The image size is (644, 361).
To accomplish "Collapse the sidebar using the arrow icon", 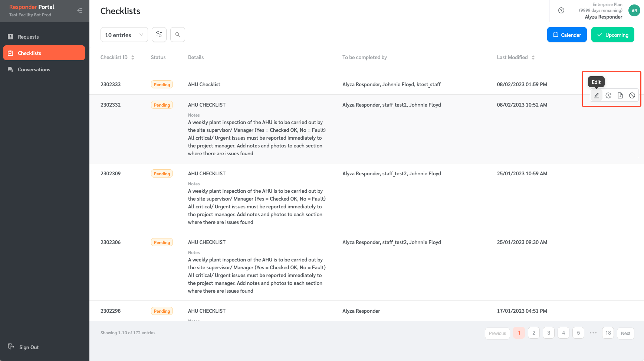I will coord(80,10).
